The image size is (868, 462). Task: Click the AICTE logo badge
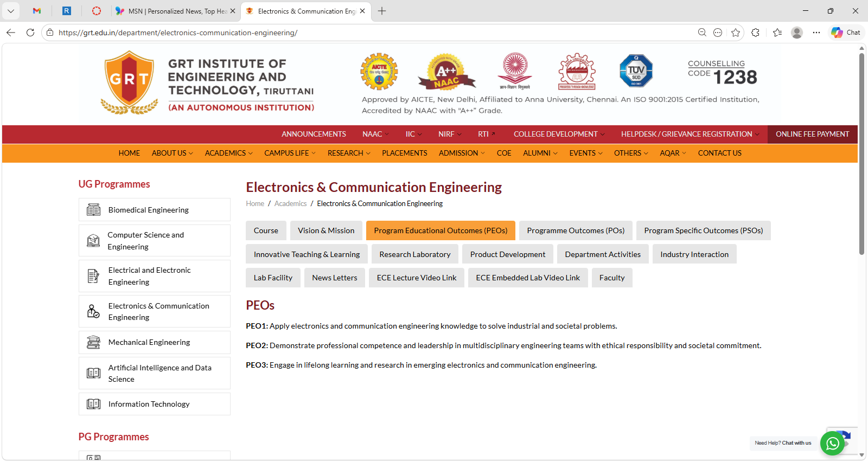point(379,72)
